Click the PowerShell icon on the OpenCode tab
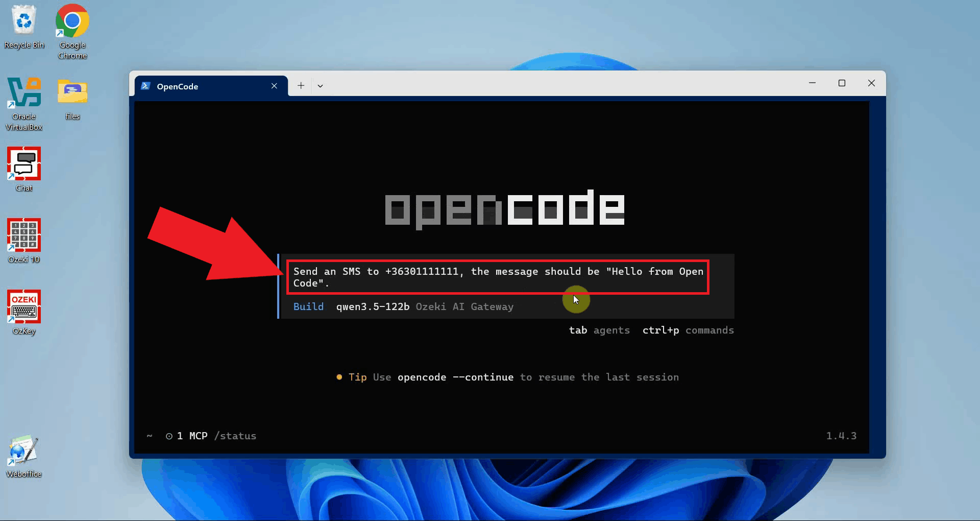980x521 pixels. coord(145,86)
